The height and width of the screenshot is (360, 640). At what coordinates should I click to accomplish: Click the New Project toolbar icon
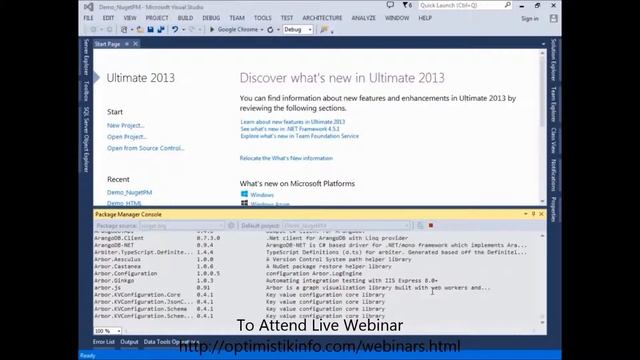(x=124, y=29)
